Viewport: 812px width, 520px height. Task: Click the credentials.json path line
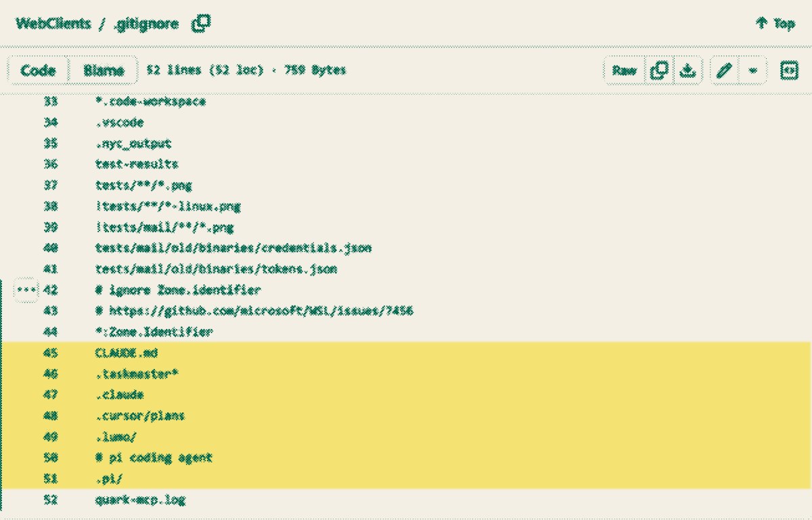click(x=233, y=248)
